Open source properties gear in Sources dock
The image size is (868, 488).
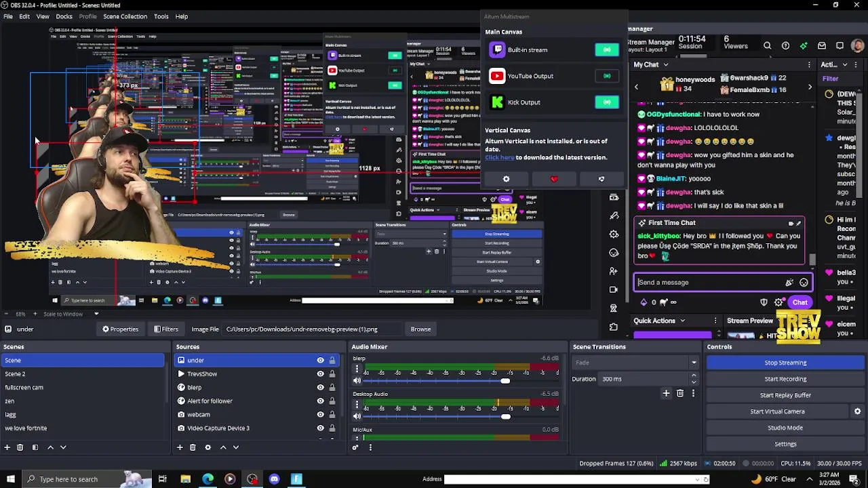[x=208, y=447]
